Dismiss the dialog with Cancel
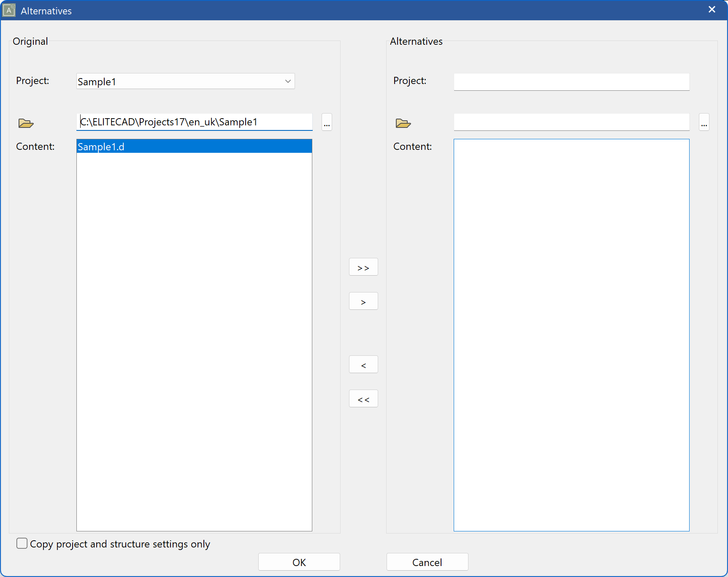Image resolution: width=728 pixels, height=577 pixels. [427, 562]
